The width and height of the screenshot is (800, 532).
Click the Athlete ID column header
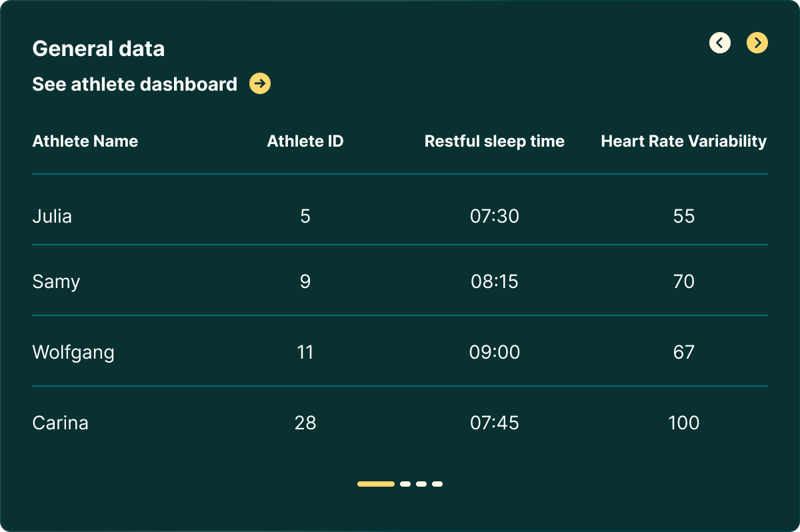coord(305,141)
